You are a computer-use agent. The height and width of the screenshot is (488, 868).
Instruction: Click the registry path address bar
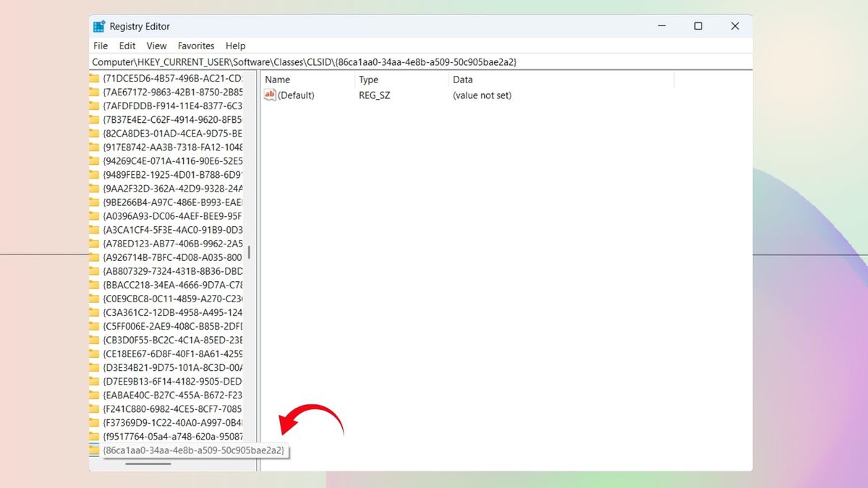click(420, 62)
